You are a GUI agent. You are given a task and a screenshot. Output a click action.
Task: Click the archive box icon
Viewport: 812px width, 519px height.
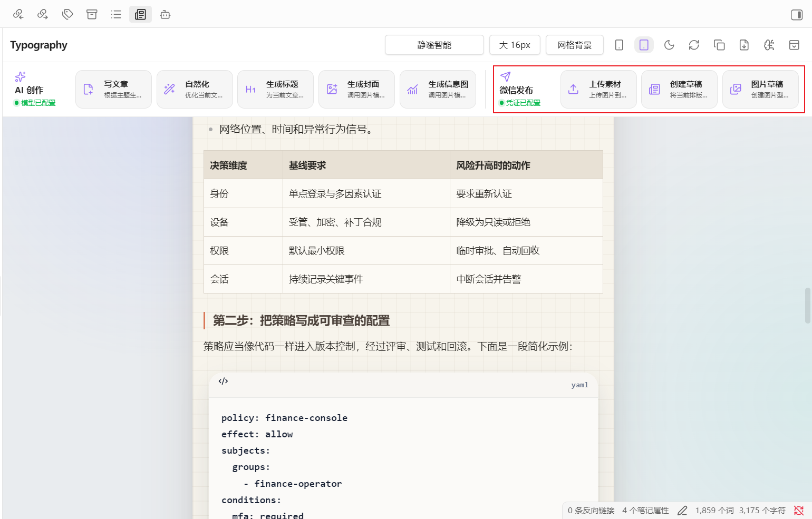point(92,14)
